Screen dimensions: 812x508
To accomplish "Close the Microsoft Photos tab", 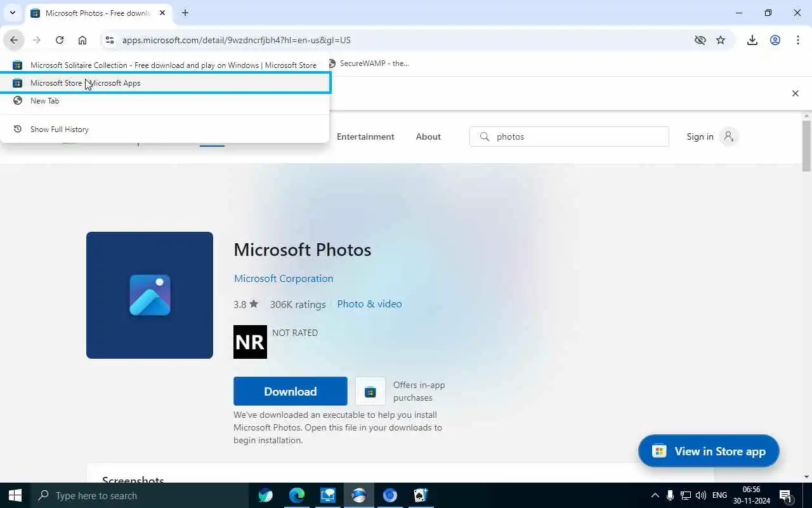I will coord(163,13).
